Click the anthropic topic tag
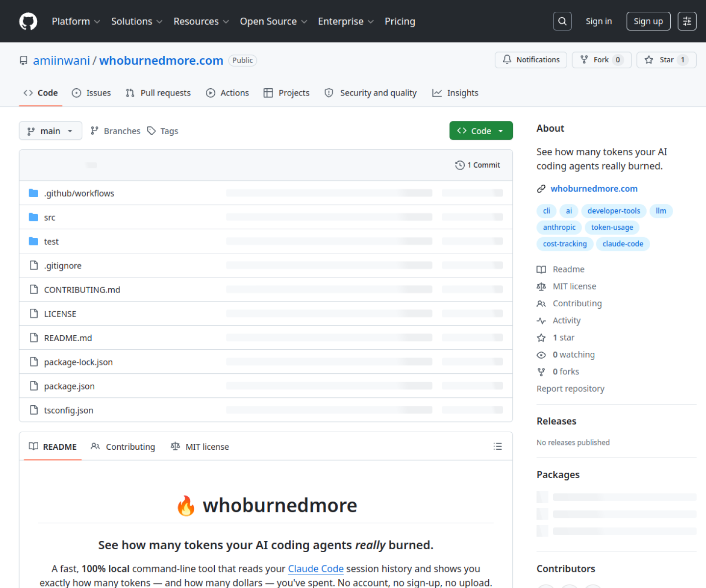 (x=559, y=227)
